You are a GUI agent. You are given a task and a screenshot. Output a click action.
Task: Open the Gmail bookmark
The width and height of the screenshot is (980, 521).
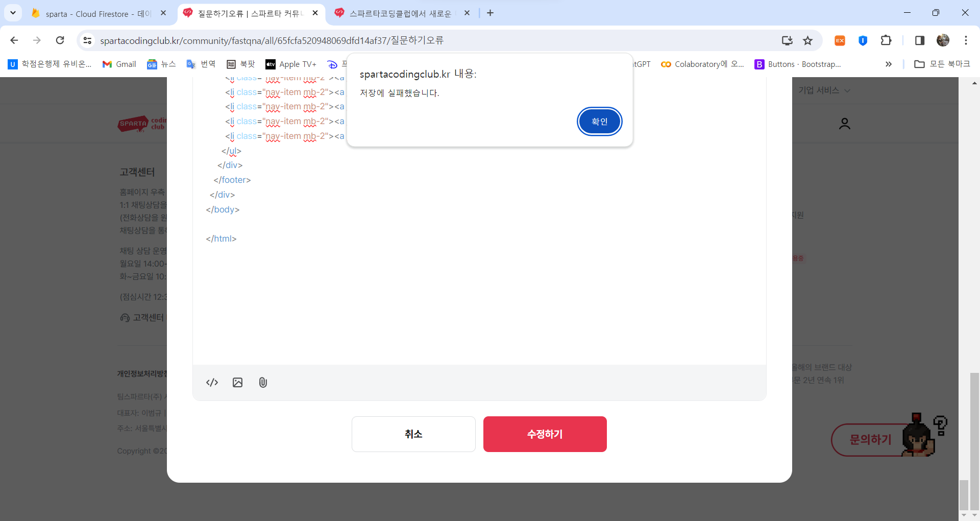(x=119, y=64)
